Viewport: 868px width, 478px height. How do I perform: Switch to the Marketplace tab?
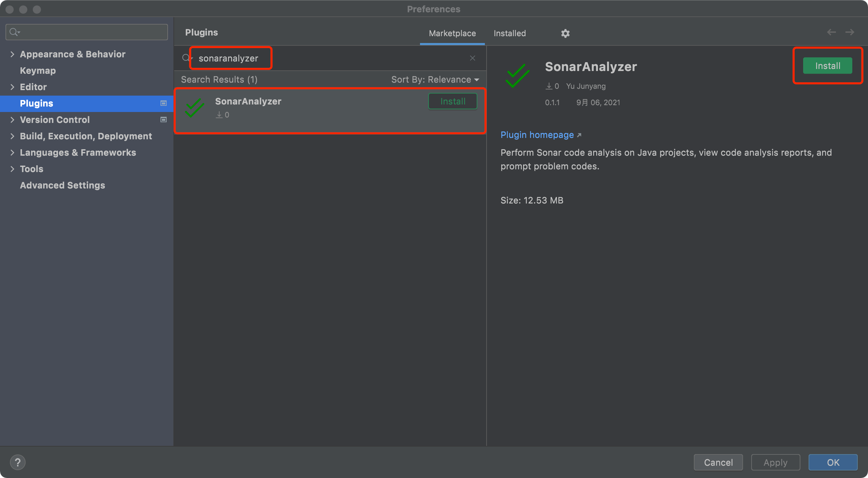(x=452, y=33)
